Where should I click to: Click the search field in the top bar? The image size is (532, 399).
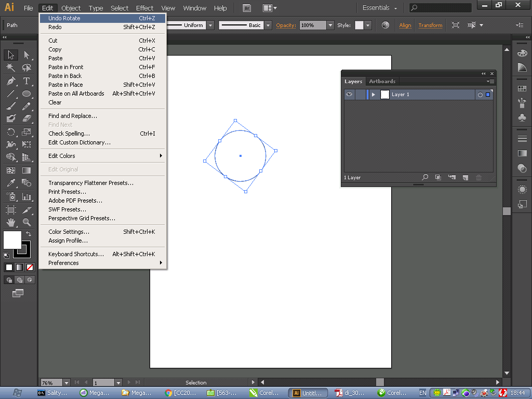pyautogui.click(x=441, y=7)
